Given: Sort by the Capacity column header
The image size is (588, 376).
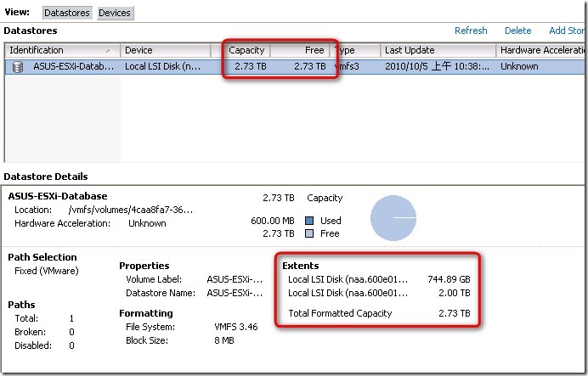Looking at the screenshot, I should (246, 50).
